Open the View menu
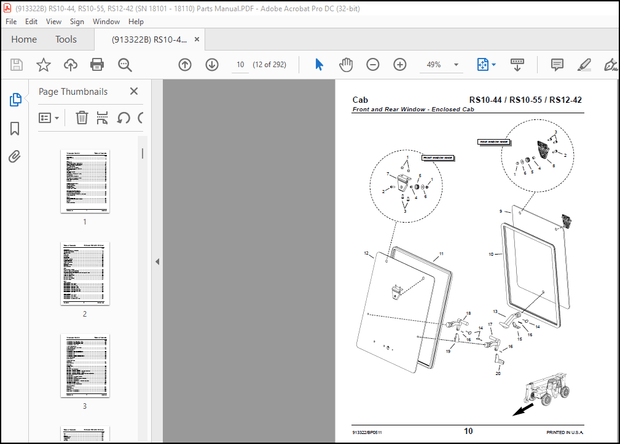 coord(53,21)
